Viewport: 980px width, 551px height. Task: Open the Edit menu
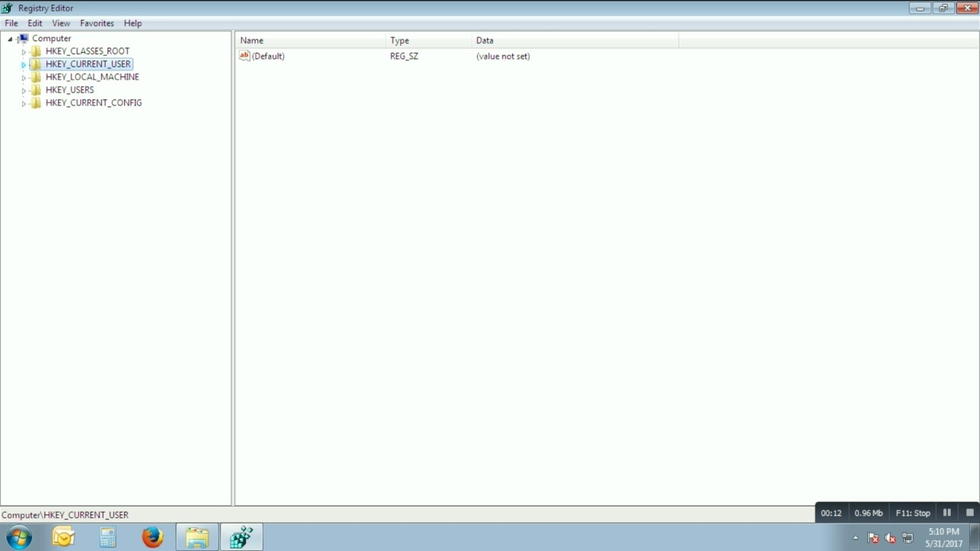[x=35, y=23]
